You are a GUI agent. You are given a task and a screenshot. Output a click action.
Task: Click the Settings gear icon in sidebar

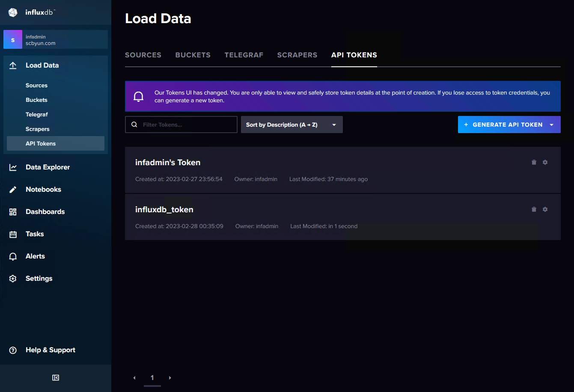13,279
